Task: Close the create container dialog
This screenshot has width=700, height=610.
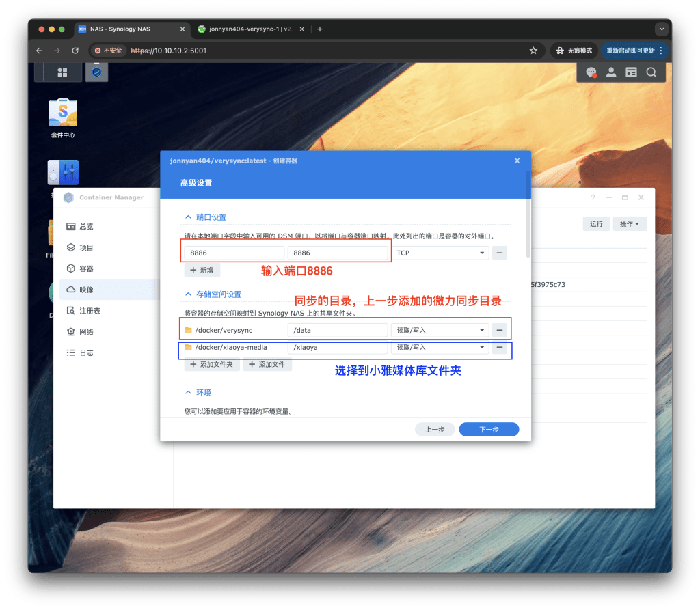Action: pos(517,161)
